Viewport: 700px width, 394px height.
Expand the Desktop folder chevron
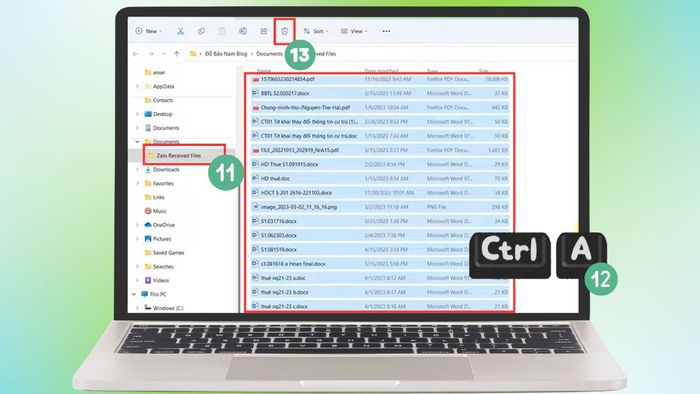click(138, 114)
